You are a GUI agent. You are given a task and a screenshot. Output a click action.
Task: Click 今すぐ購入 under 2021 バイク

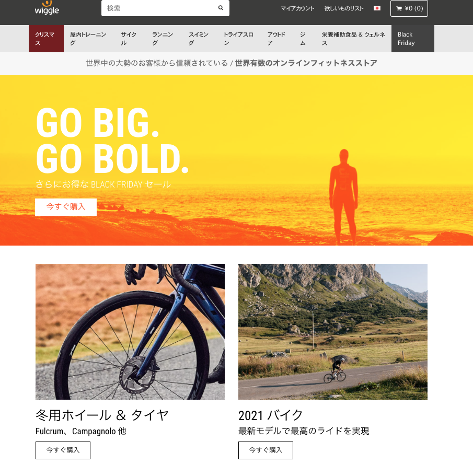[x=266, y=450]
